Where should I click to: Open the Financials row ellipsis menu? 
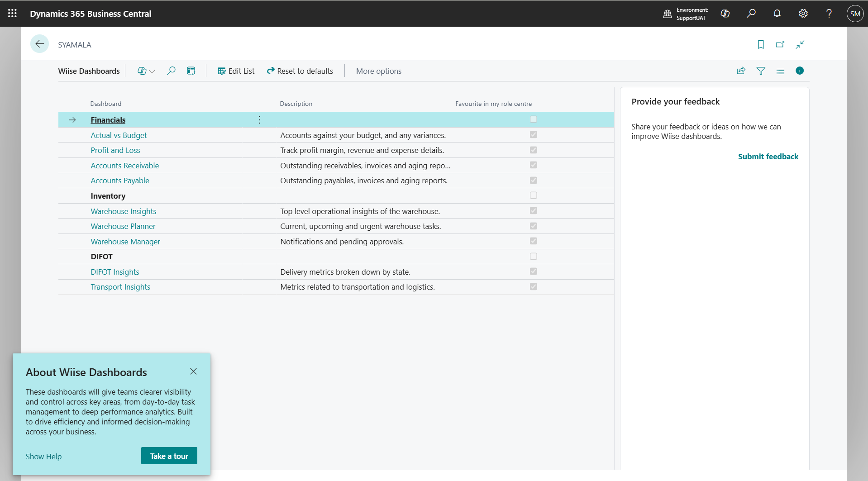click(x=259, y=120)
